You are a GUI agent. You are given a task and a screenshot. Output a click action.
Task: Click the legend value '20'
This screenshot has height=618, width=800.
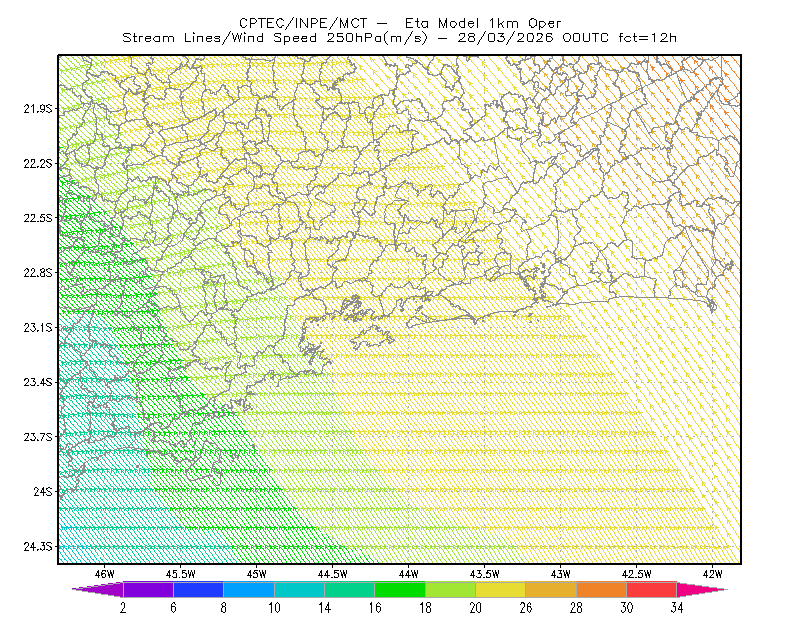[x=476, y=608]
